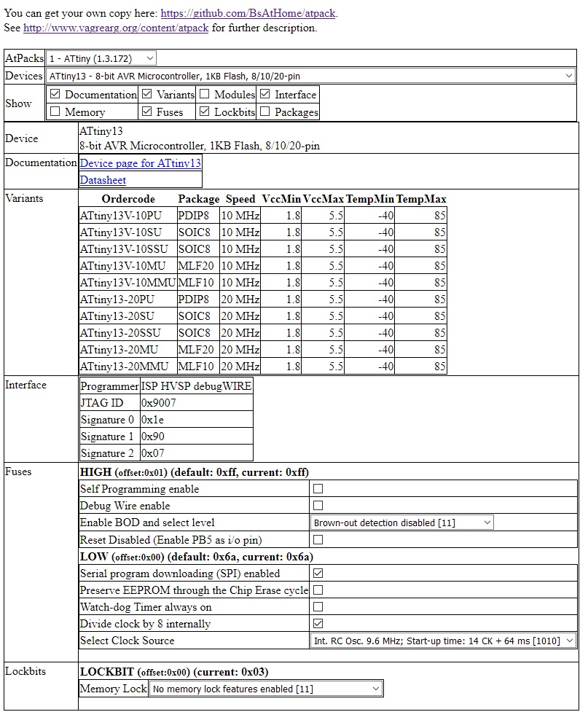The image size is (588, 720).
Task: Disable Serial program downloading (SPI) fuse
Action: [316, 574]
